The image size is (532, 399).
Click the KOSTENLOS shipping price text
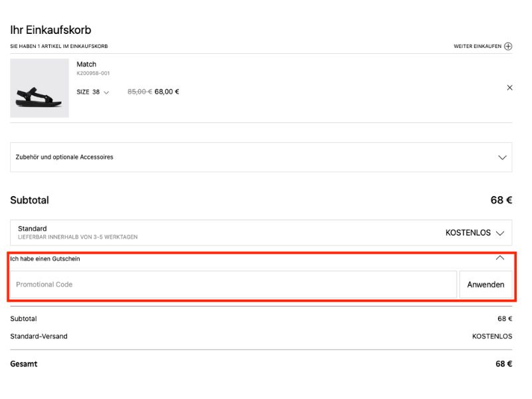click(x=467, y=233)
